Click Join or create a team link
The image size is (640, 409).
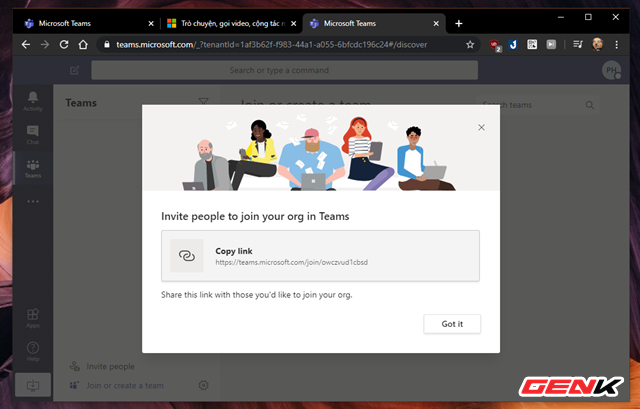coord(116,385)
